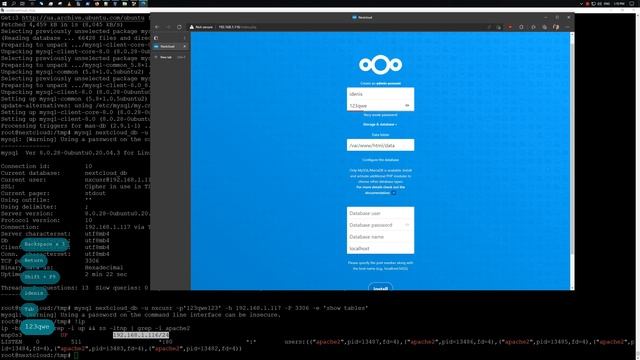Click the Database user field
The image size is (640, 360).
click(380, 213)
